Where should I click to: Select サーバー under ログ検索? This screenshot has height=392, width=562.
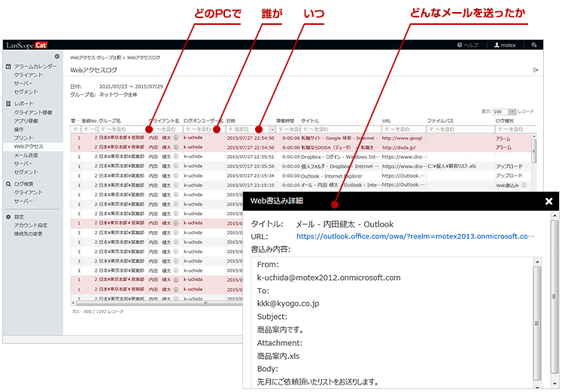tap(23, 201)
